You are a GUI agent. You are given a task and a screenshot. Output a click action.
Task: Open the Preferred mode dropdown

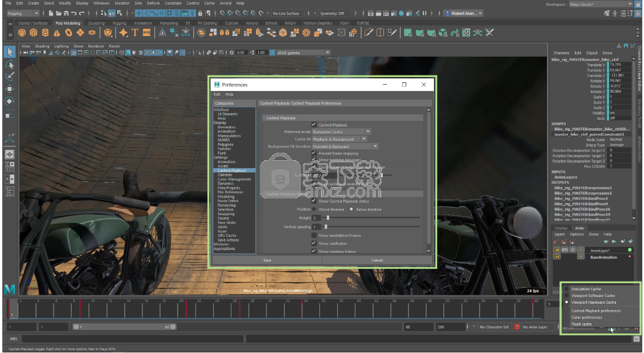[x=341, y=132]
